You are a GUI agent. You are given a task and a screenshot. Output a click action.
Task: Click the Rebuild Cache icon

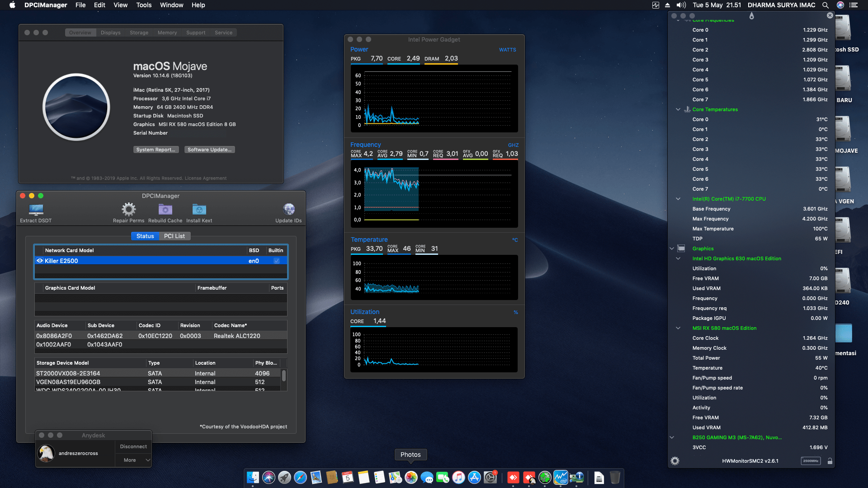pyautogui.click(x=165, y=210)
